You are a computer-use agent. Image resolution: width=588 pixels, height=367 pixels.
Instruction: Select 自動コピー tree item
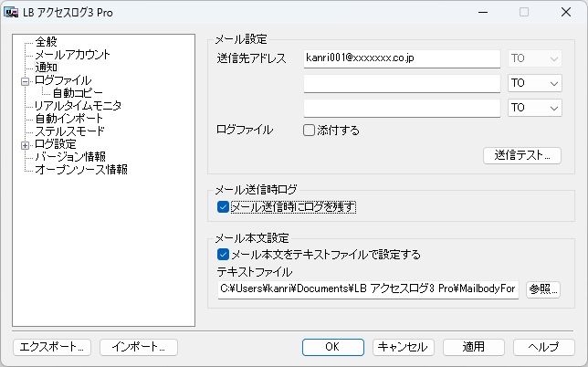coord(78,93)
